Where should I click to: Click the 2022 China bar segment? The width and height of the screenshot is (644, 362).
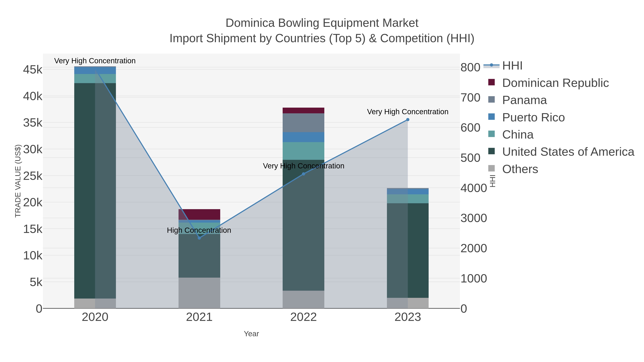pos(304,151)
